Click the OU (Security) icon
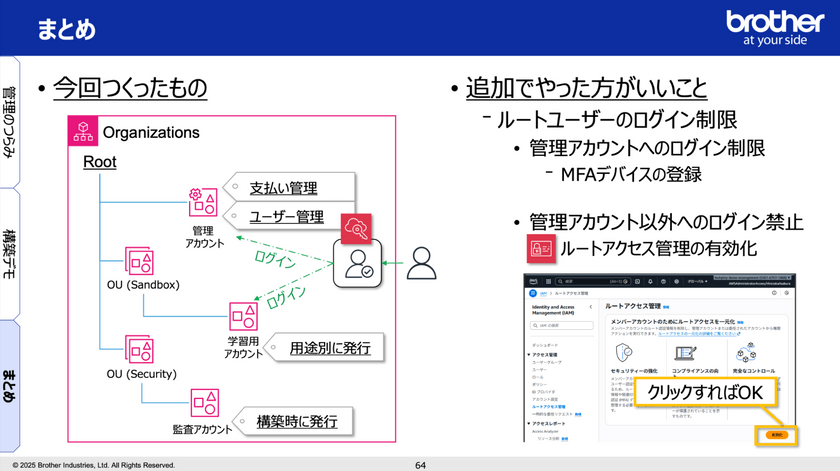This screenshot has height=471, width=840. coord(139,350)
